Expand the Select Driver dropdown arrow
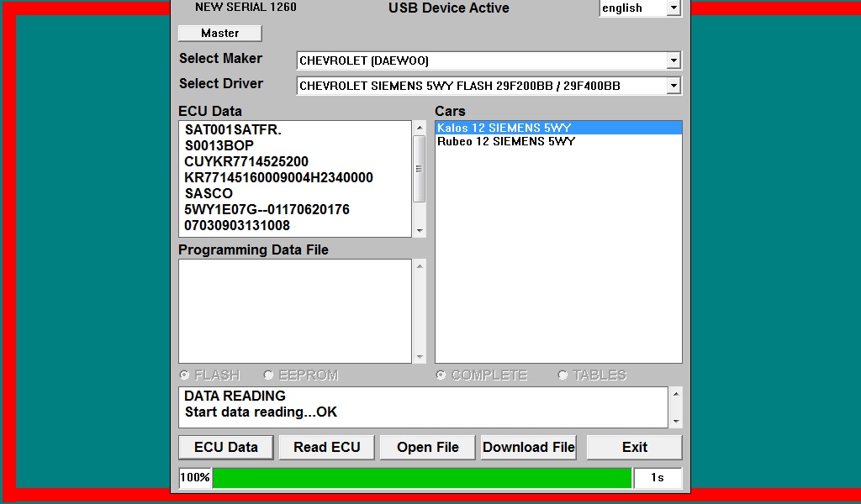This screenshot has height=504, width=861. coord(673,86)
